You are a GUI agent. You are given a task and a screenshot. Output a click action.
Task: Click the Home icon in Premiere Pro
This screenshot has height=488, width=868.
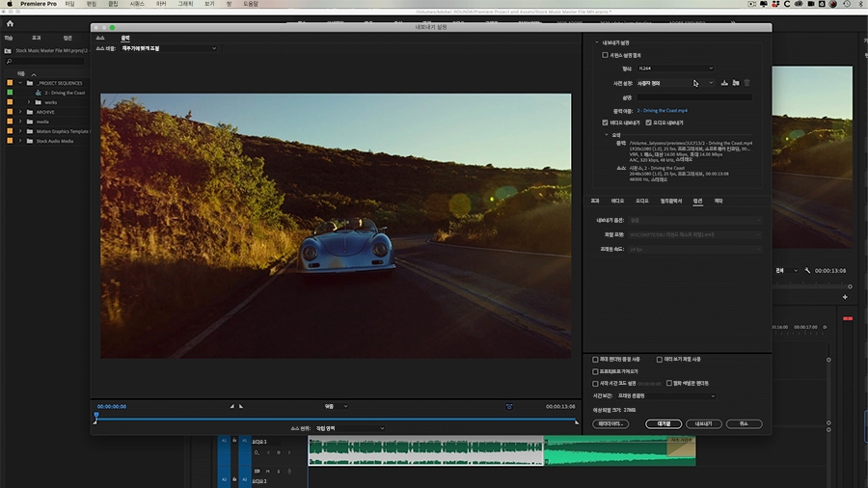pyautogui.click(x=10, y=23)
